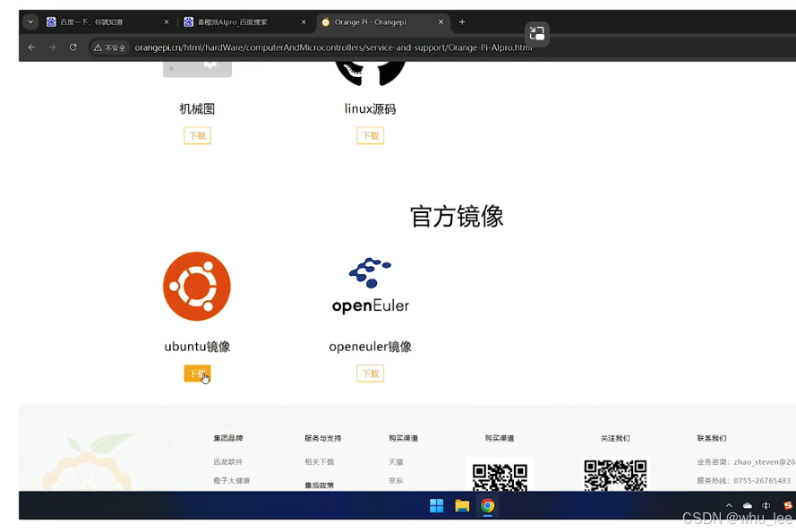Click the orangepi.cn address bar URL

[333, 47]
